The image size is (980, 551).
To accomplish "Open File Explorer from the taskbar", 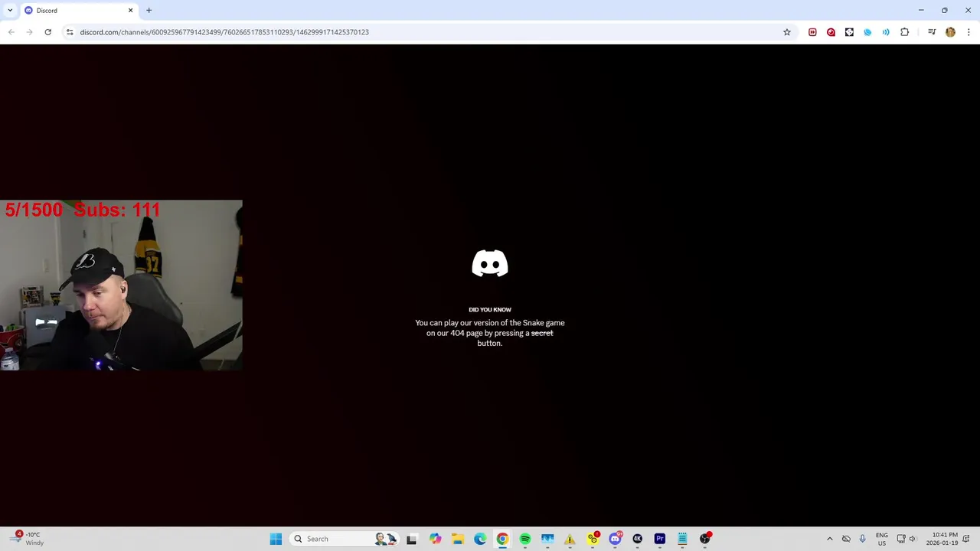I will point(457,539).
